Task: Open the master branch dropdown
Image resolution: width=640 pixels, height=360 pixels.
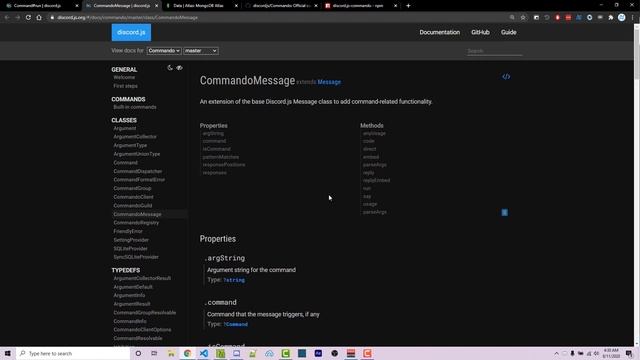Action: [201, 51]
